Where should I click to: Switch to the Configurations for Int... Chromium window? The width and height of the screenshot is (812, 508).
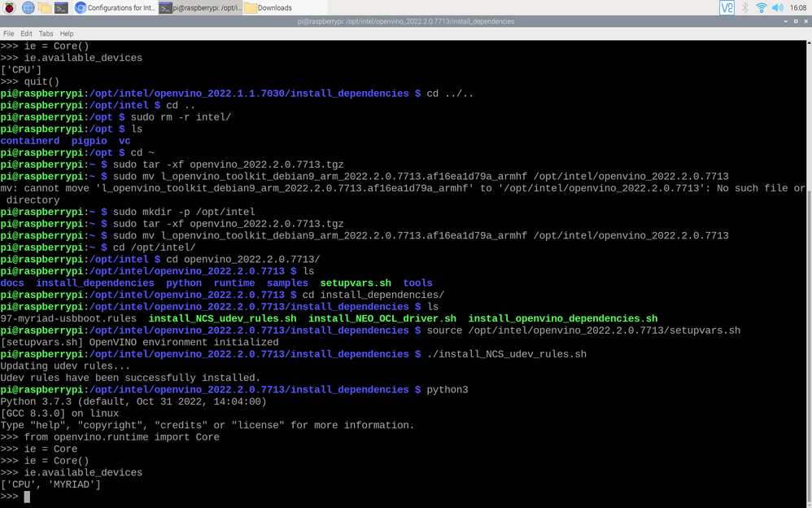[115, 7]
